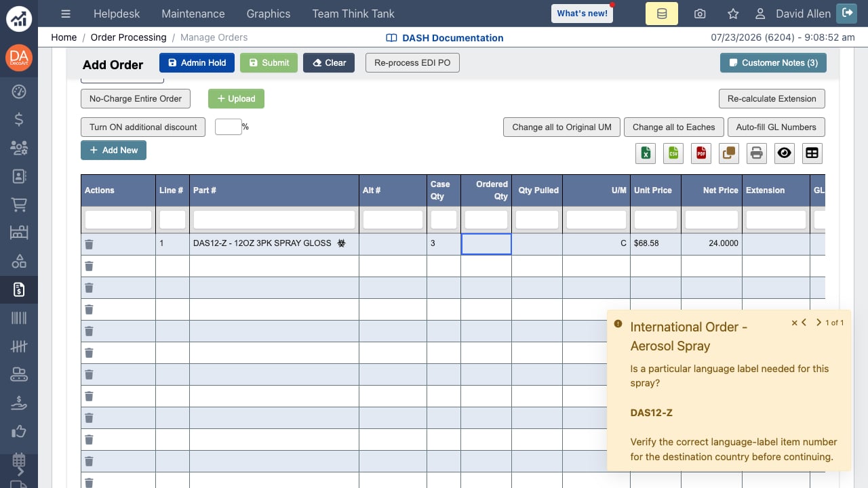This screenshot has height=488, width=868.
Task: Go to Home breadcrumb
Action: [64, 37]
